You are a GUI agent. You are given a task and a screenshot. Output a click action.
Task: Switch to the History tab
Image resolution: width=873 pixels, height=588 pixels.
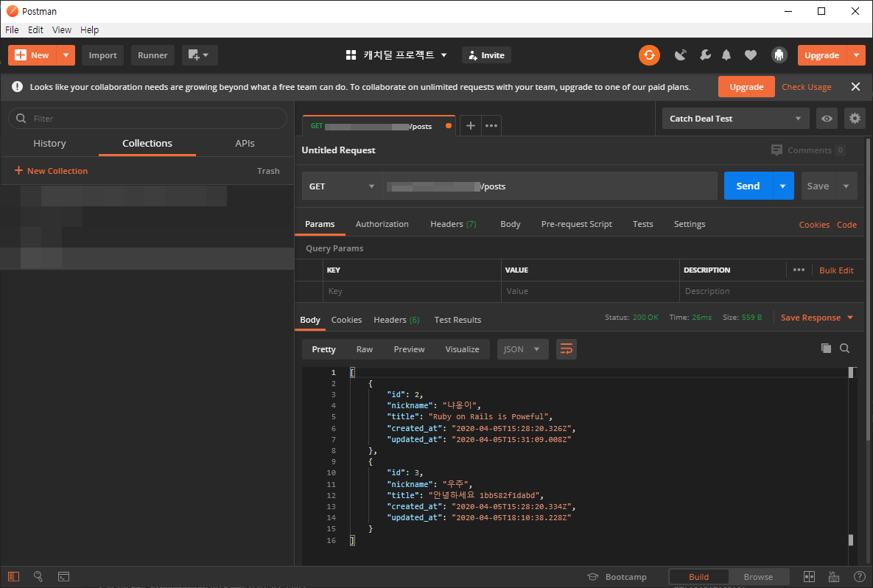49,144
